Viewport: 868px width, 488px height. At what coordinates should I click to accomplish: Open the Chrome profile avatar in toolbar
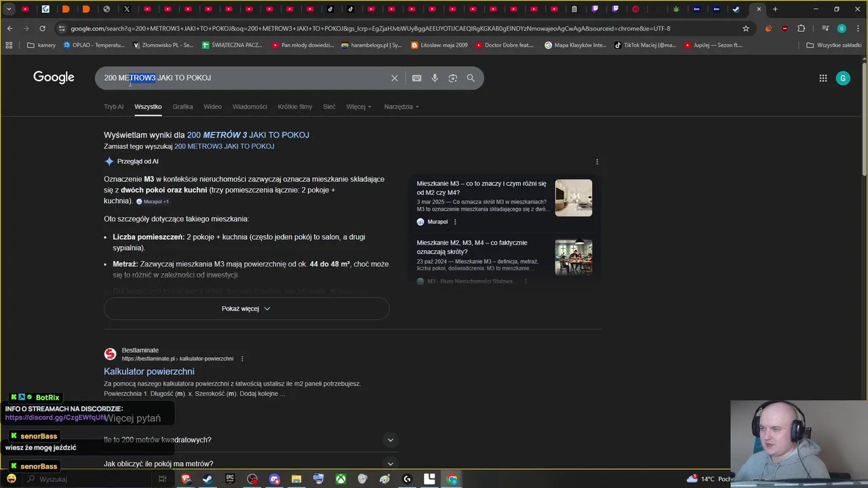[842, 28]
